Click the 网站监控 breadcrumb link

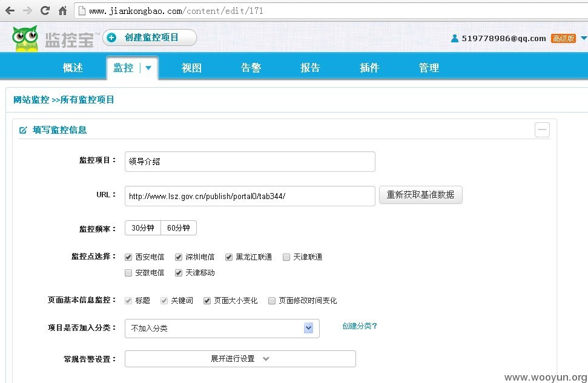click(x=31, y=100)
